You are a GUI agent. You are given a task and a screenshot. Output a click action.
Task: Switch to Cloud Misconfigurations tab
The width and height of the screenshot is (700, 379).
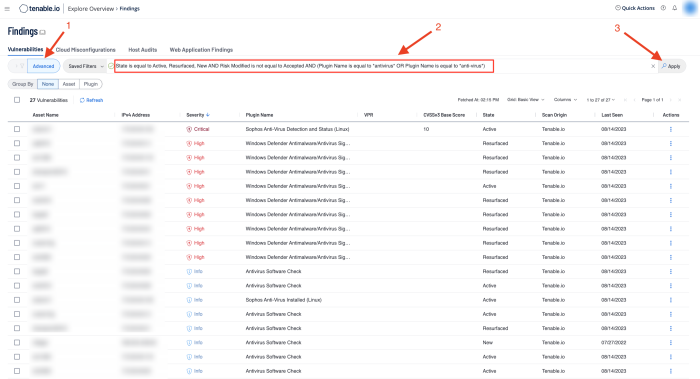85,50
